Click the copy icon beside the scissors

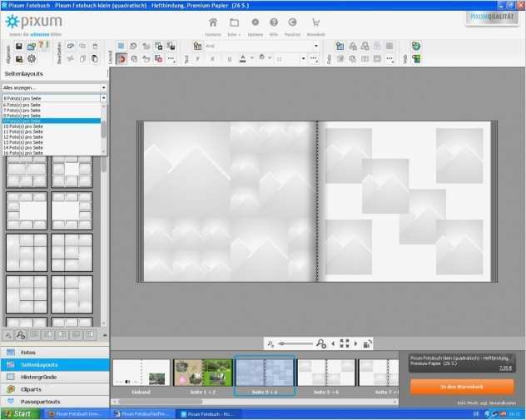click(x=82, y=59)
